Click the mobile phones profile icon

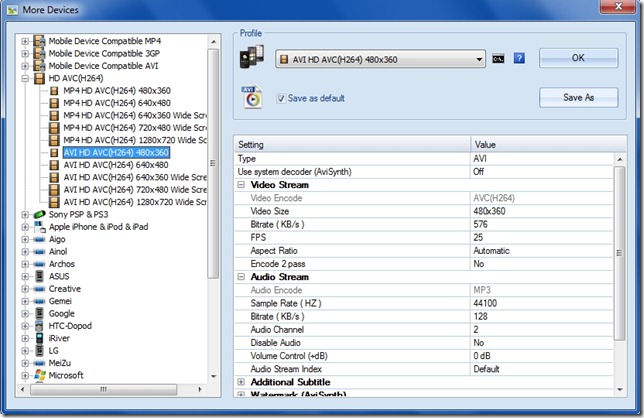tap(252, 57)
